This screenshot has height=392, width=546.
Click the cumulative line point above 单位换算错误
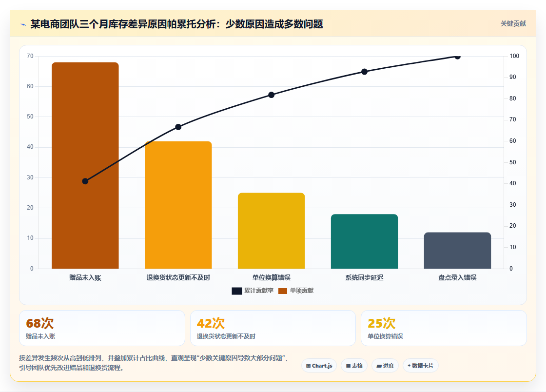click(271, 95)
